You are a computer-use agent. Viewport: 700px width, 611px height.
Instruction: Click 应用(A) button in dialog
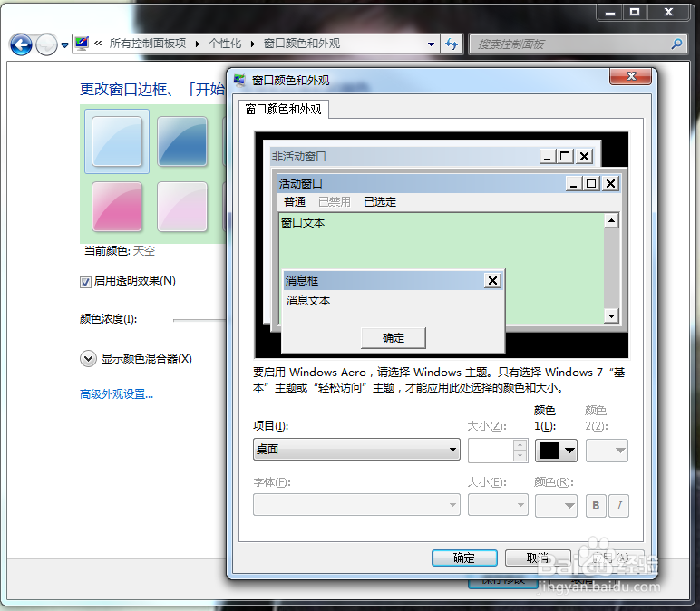click(610, 558)
